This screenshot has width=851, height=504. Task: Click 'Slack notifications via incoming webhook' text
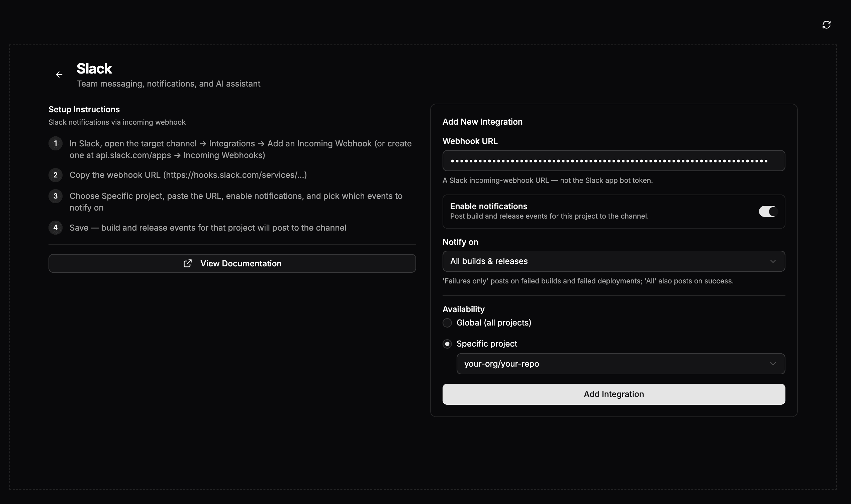(x=117, y=122)
